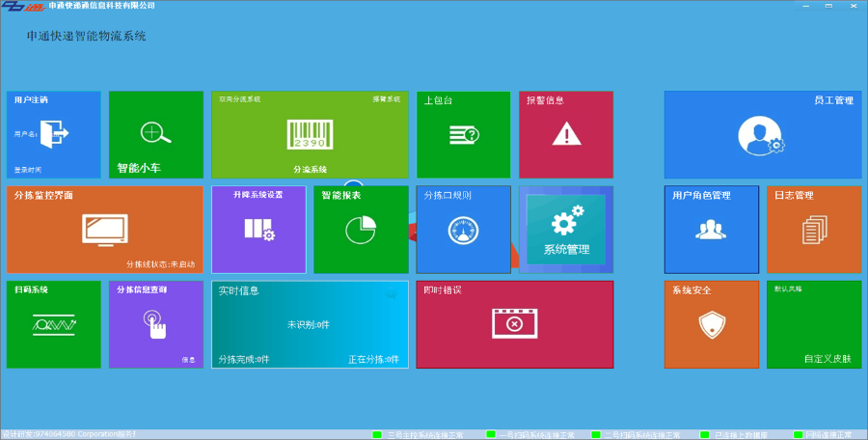Click the touch-finger icon for 分拣信息查询

(155, 324)
